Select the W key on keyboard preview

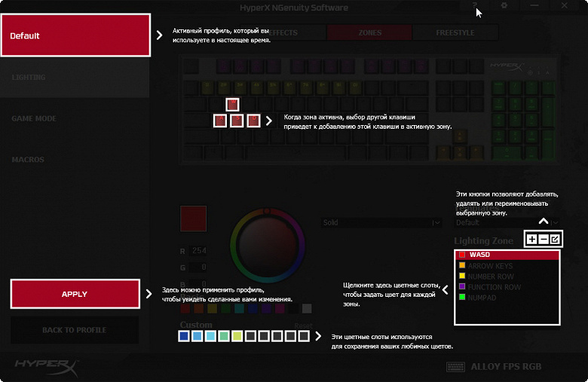[x=232, y=104]
